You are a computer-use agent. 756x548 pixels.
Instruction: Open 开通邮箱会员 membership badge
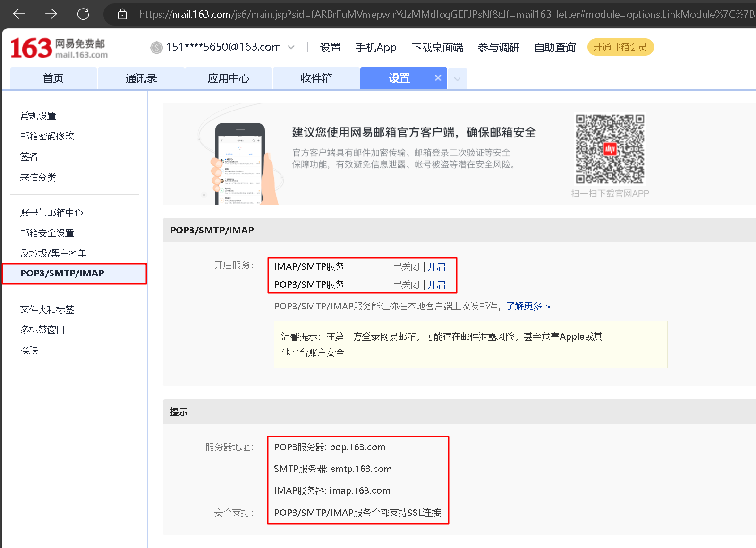[620, 47]
